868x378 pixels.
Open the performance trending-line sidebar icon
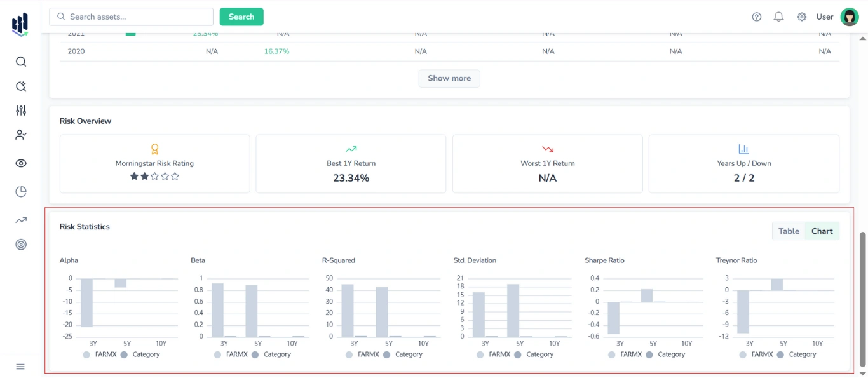20,219
